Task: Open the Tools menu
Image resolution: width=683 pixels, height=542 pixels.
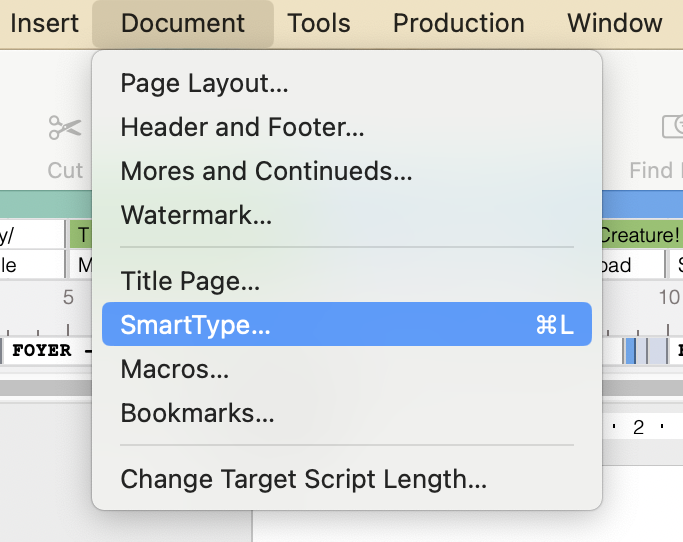Action: pyautogui.click(x=319, y=23)
